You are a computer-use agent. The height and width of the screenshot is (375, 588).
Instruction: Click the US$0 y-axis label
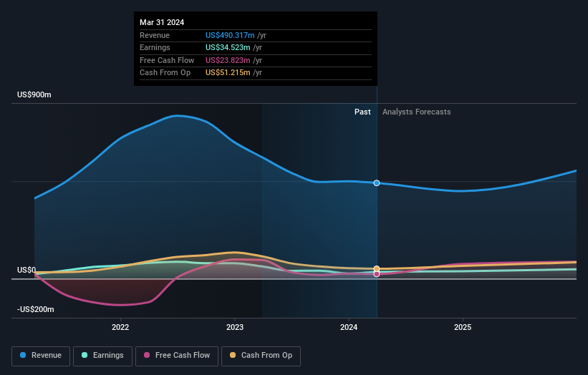click(x=26, y=270)
